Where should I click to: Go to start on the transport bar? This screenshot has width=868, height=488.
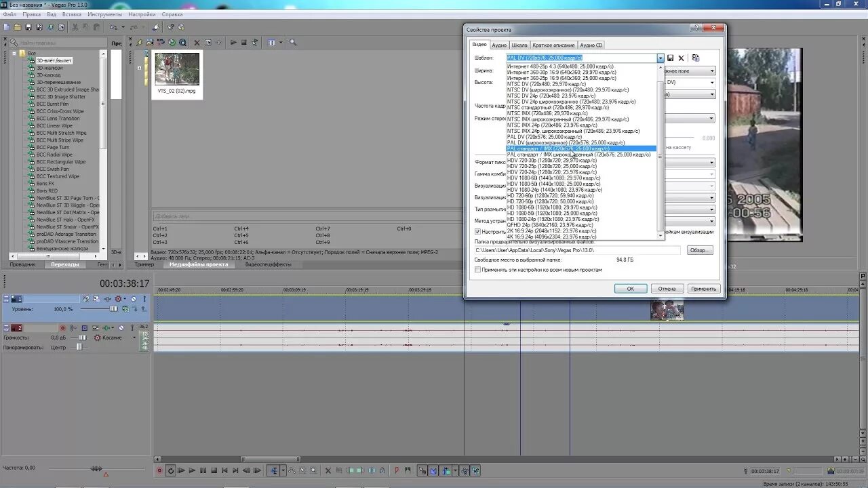click(x=224, y=470)
